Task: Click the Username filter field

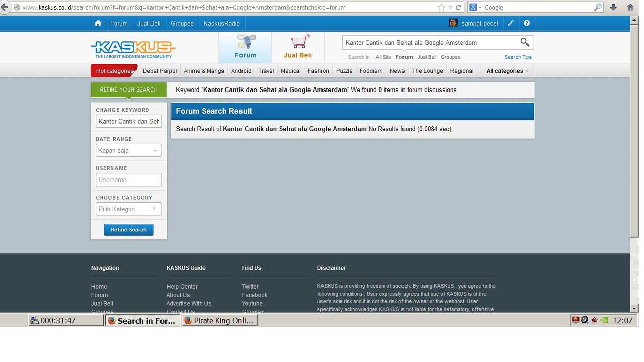Action: [128, 179]
